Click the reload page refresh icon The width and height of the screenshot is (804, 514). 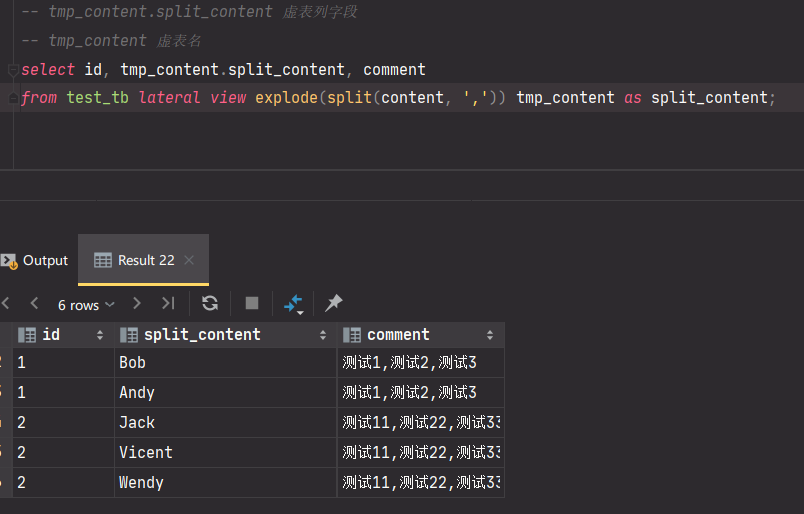210,303
